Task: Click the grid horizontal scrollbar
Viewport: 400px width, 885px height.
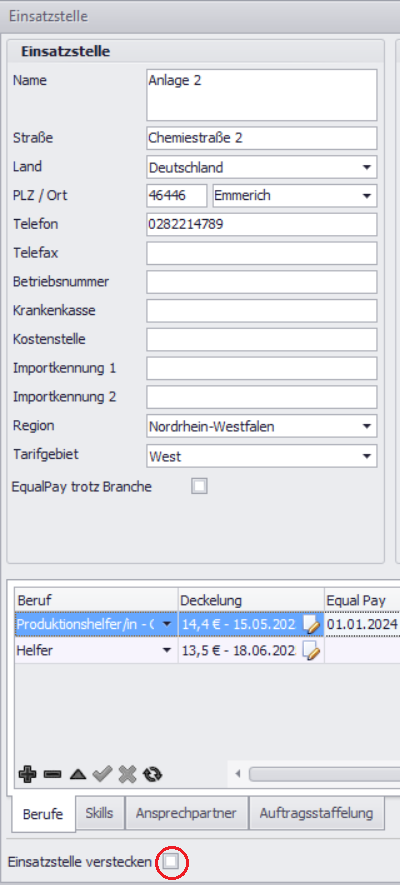Action: [323, 774]
